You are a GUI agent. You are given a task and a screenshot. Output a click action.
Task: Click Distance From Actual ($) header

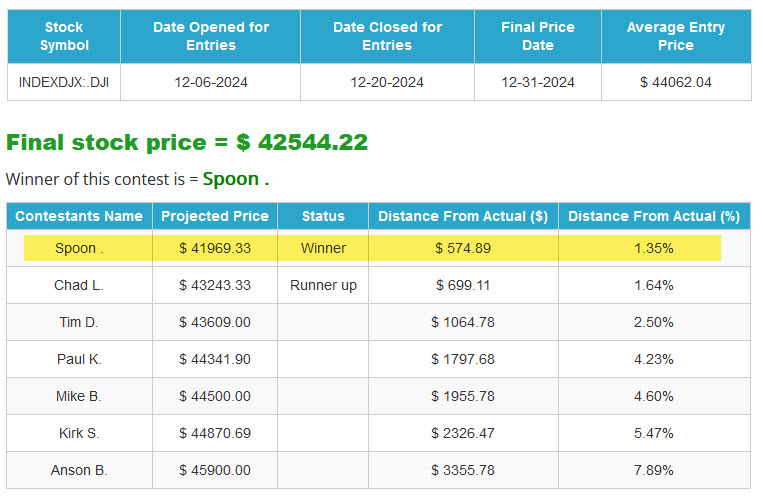(463, 216)
